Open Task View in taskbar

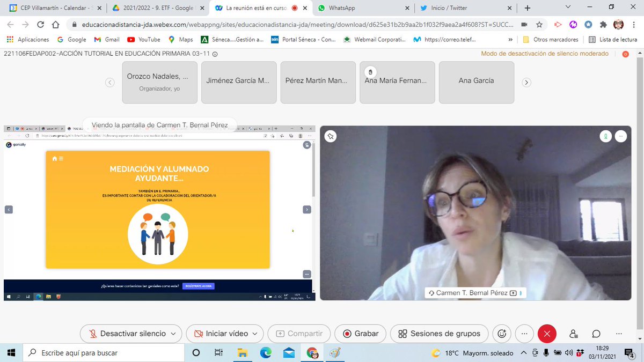pyautogui.click(x=218, y=352)
